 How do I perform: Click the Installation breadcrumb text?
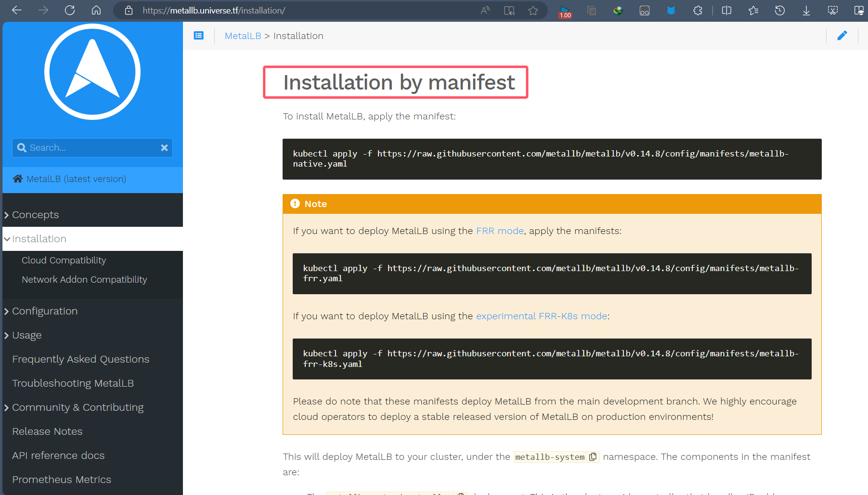pos(298,36)
